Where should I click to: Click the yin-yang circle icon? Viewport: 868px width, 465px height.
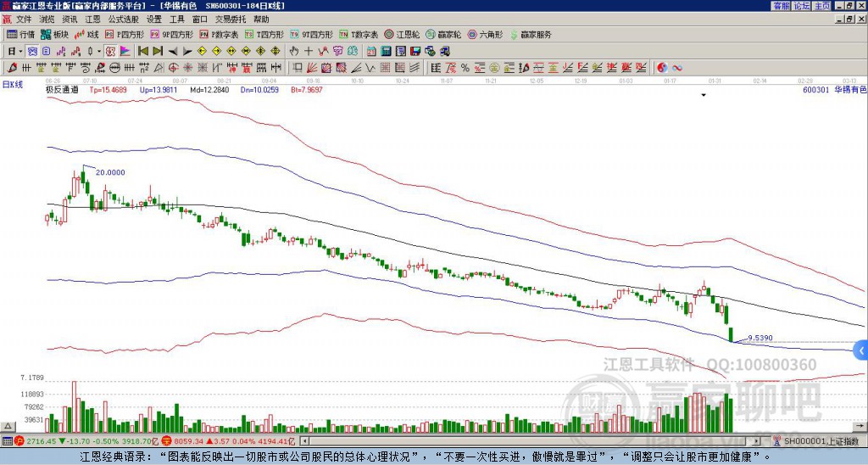point(662,68)
